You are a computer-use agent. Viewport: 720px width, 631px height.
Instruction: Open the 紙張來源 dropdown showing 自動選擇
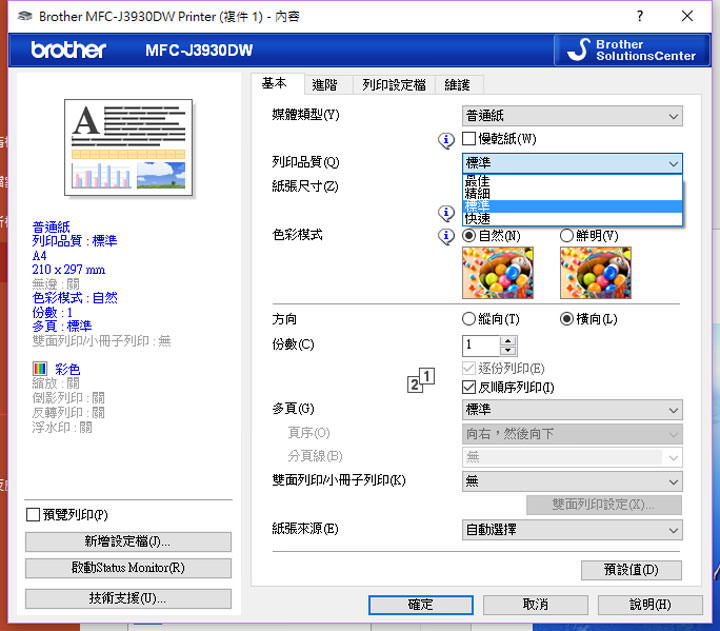point(572,530)
